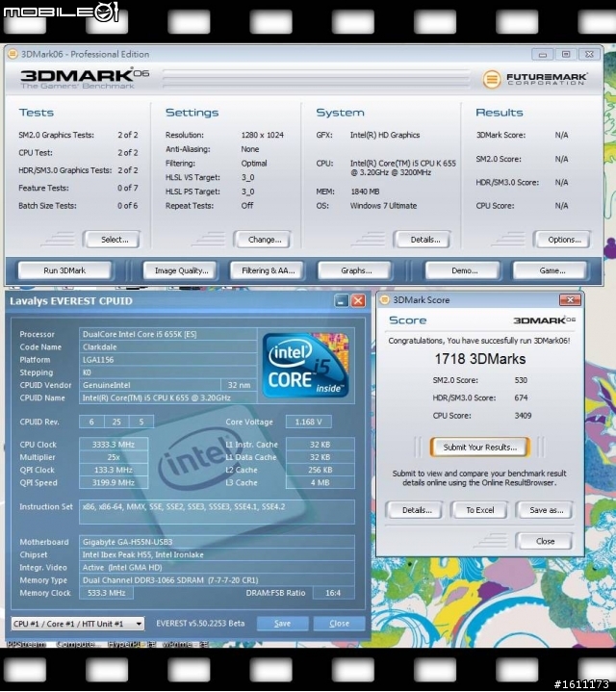The height and width of the screenshot is (692, 616).
Task: Open the Graphs dialog
Action: [356, 270]
